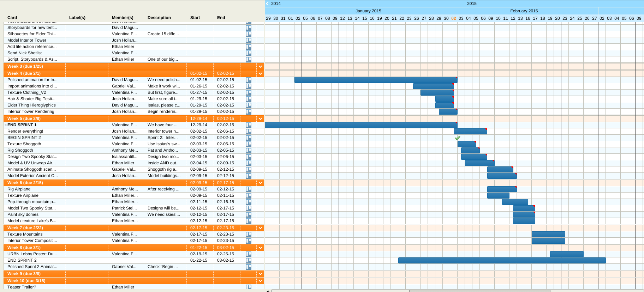Click the Member(s) column header

[123, 18]
